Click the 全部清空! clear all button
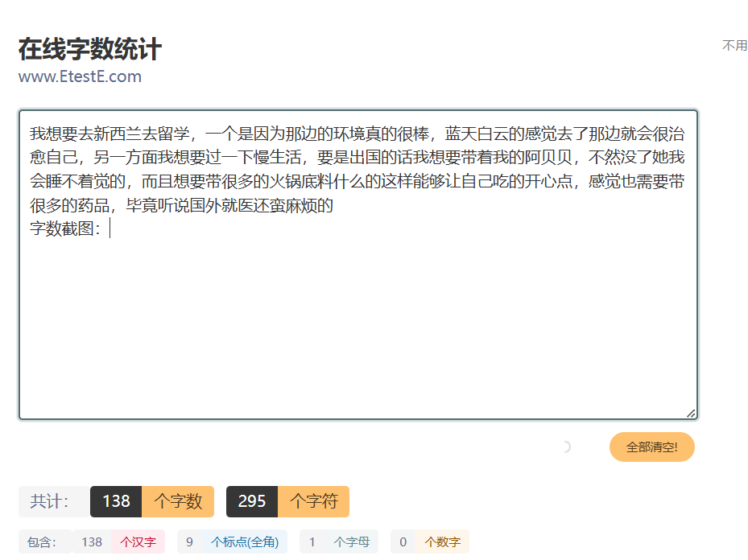This screenshot has height=560, width=748. click(x=651, y=447)
